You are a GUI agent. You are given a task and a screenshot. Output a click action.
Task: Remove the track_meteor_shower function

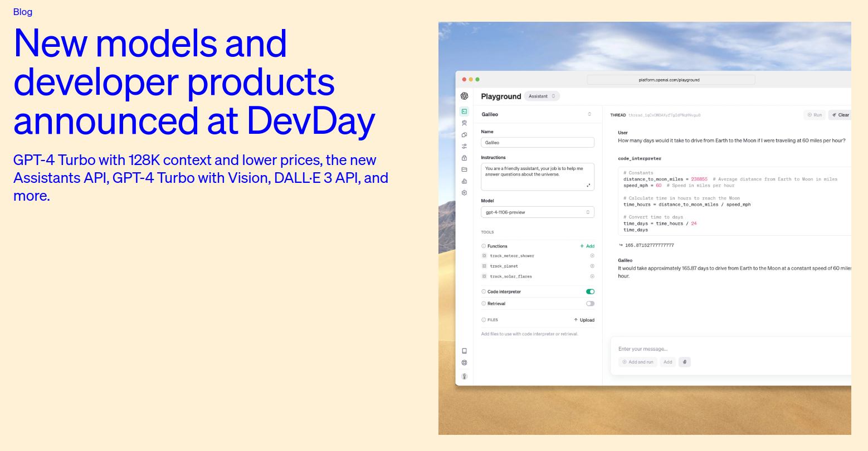tap(592, 256)
